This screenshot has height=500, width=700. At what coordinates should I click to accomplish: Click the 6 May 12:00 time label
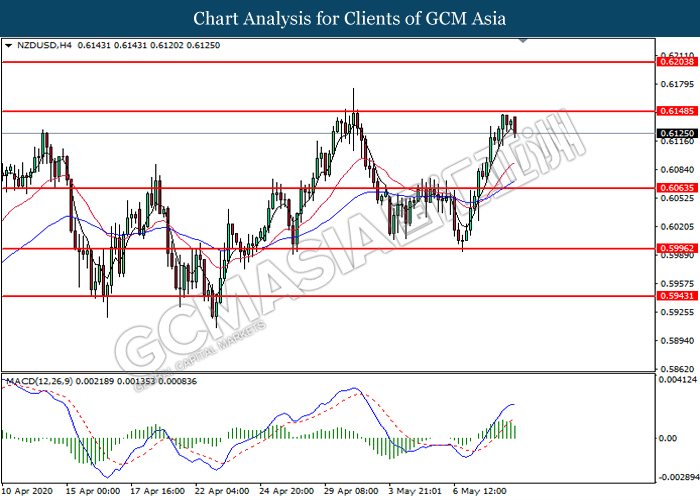click(x=480, y=491)
